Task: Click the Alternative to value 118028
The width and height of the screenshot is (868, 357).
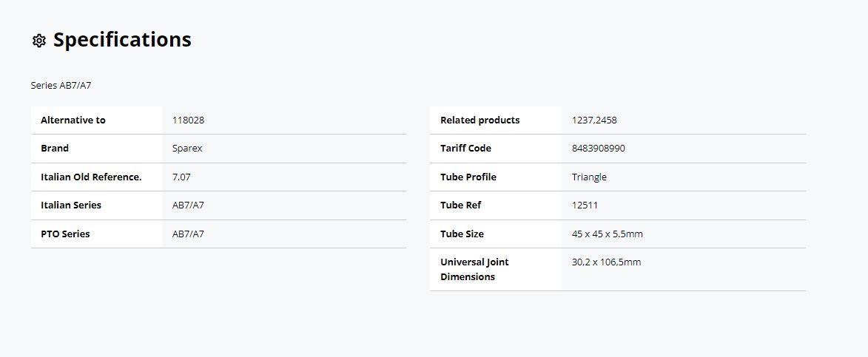Action: pyautogui.click(x=188, y=120)
